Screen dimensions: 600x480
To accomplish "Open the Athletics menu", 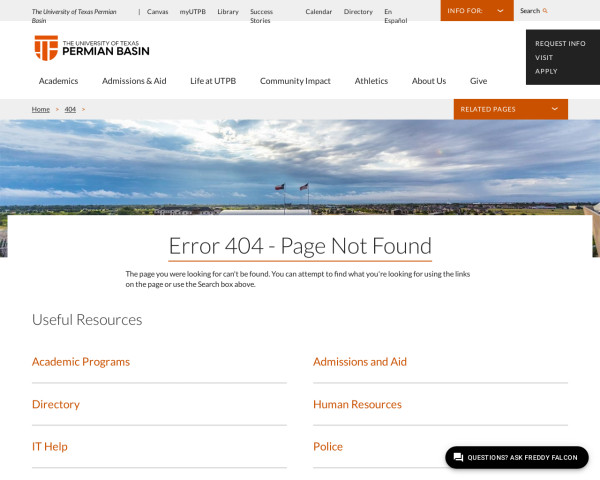I will (x=371, y=81).
